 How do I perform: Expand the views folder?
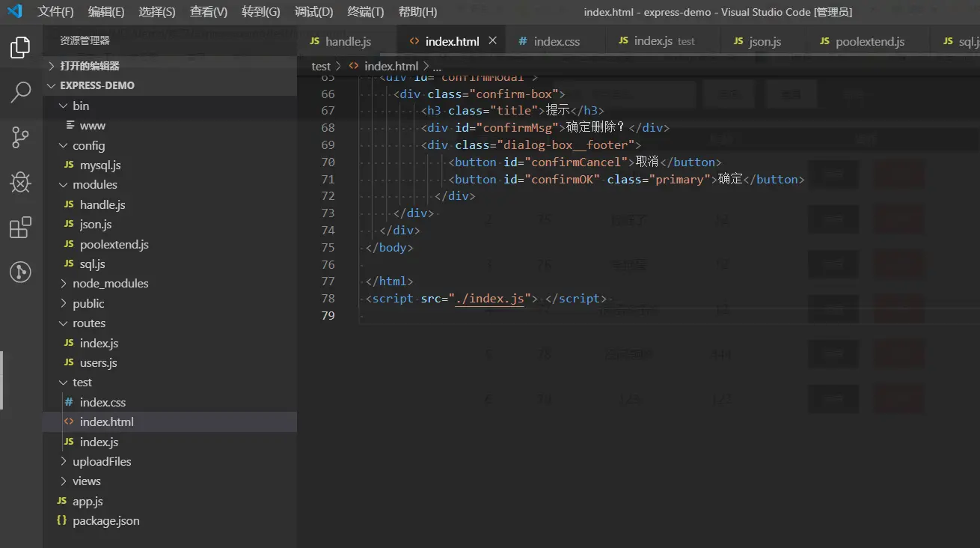[x=64, y=481]
